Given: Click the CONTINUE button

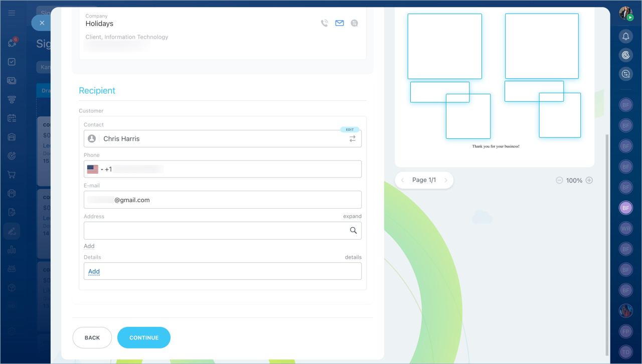Looking at the screenshot, I should [x=144, y=338].
